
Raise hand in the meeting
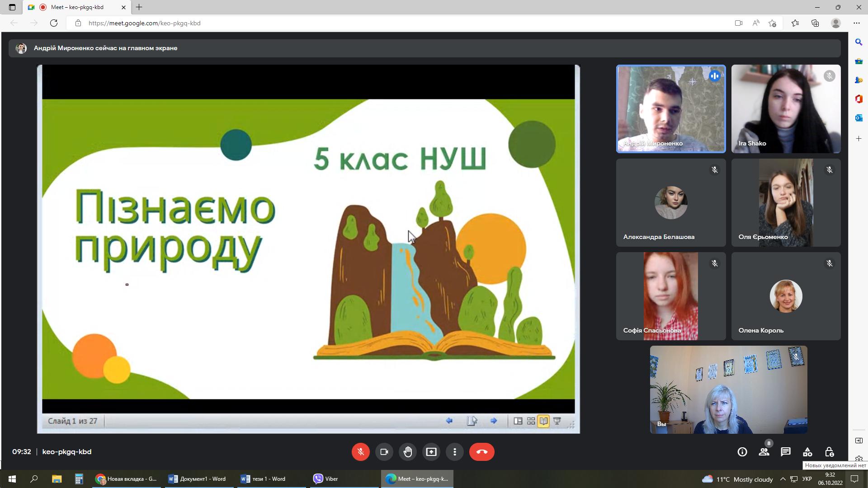coord(408,452)
